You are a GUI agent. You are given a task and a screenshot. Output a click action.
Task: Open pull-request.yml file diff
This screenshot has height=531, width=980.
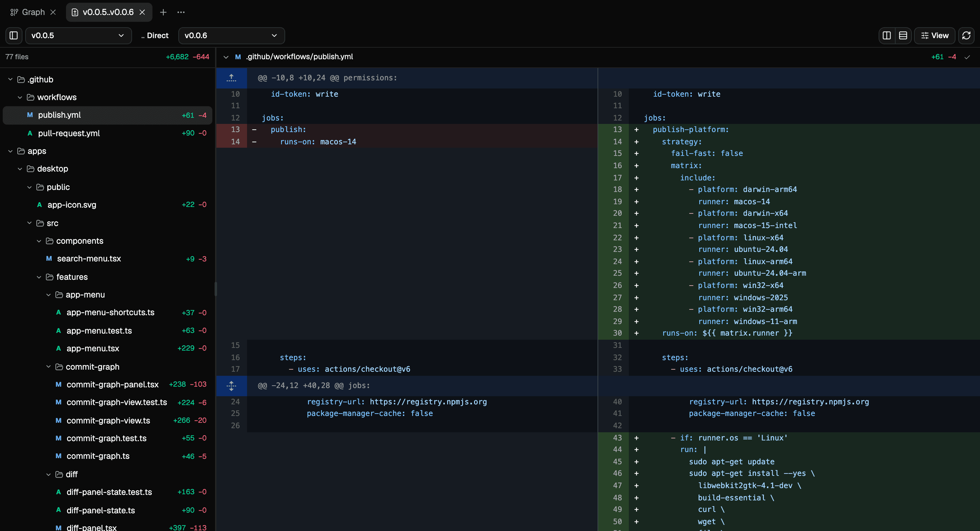(x=107, y=133)
